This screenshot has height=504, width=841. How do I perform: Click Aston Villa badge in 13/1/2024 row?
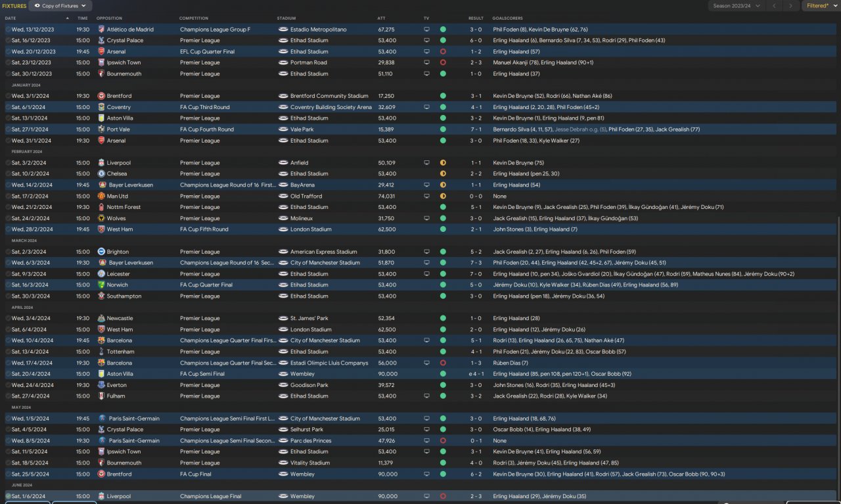(101, 118)
